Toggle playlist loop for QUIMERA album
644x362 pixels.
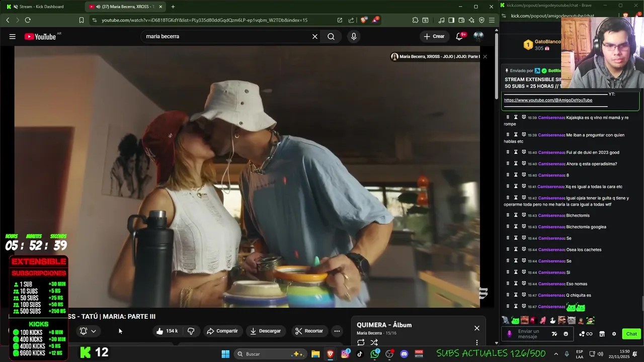[361, 342]
